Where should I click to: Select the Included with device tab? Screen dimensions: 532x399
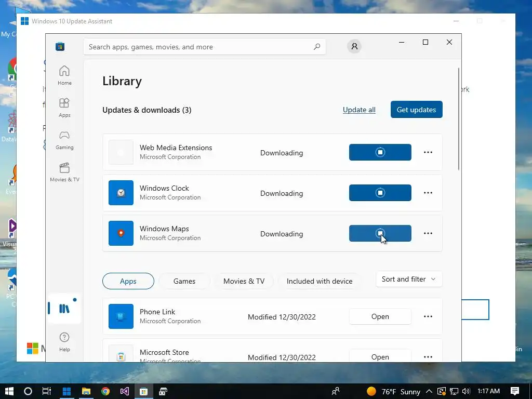pyautogui.click(x=320, y=281)
